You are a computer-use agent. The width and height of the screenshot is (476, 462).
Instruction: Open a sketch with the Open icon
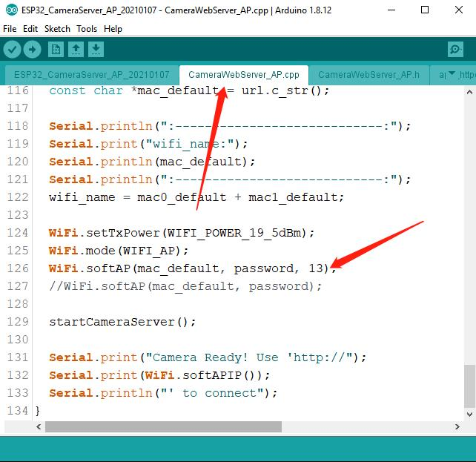pos(76,49)
